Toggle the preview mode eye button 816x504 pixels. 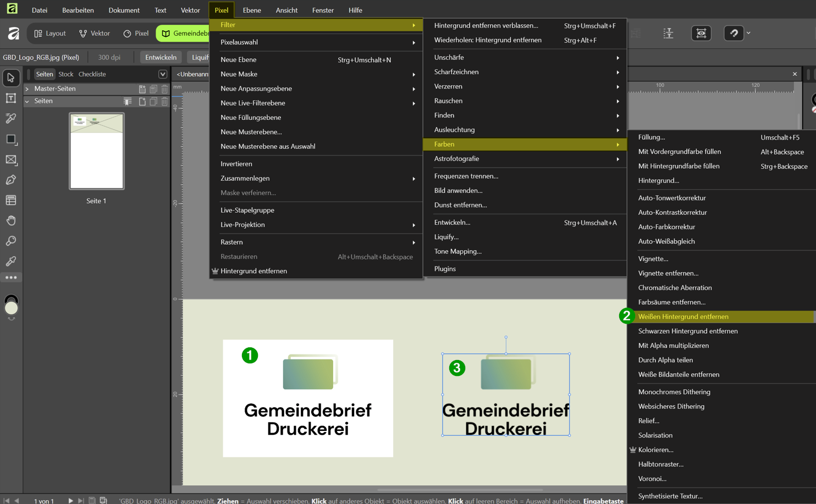pos(701,34)
